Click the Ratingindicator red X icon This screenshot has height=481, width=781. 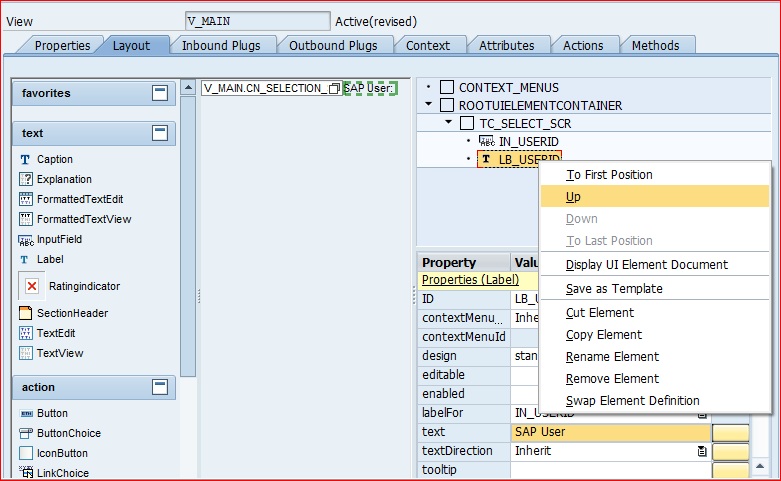click(32, 286)
